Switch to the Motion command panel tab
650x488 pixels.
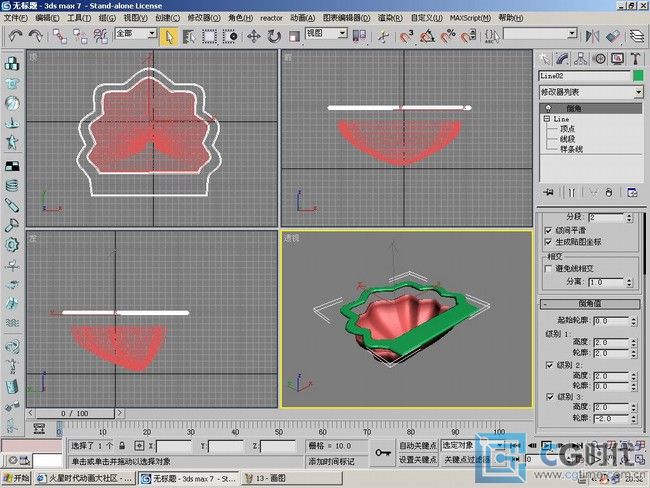point(599,59)
